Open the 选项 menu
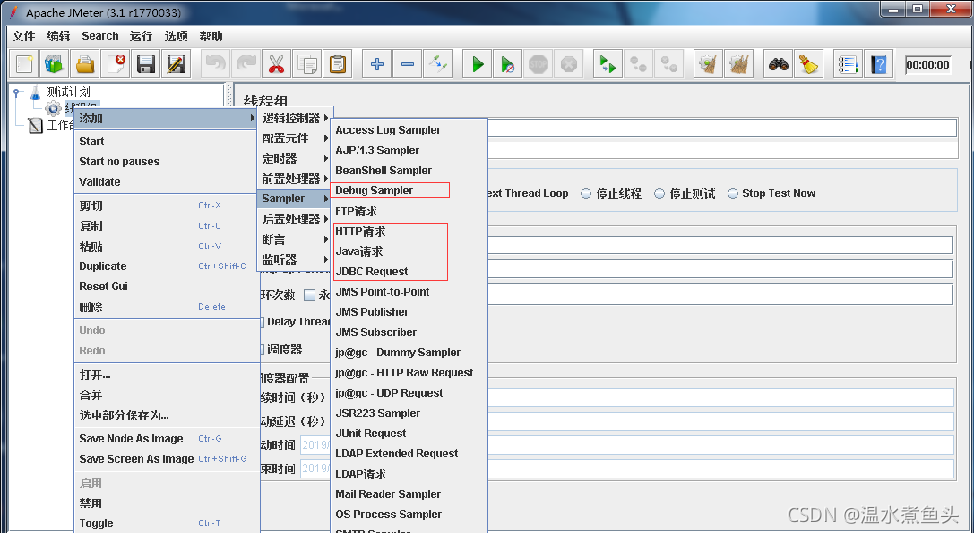The height and width of the screenshot is (533, 974). (x=176, y=36)
